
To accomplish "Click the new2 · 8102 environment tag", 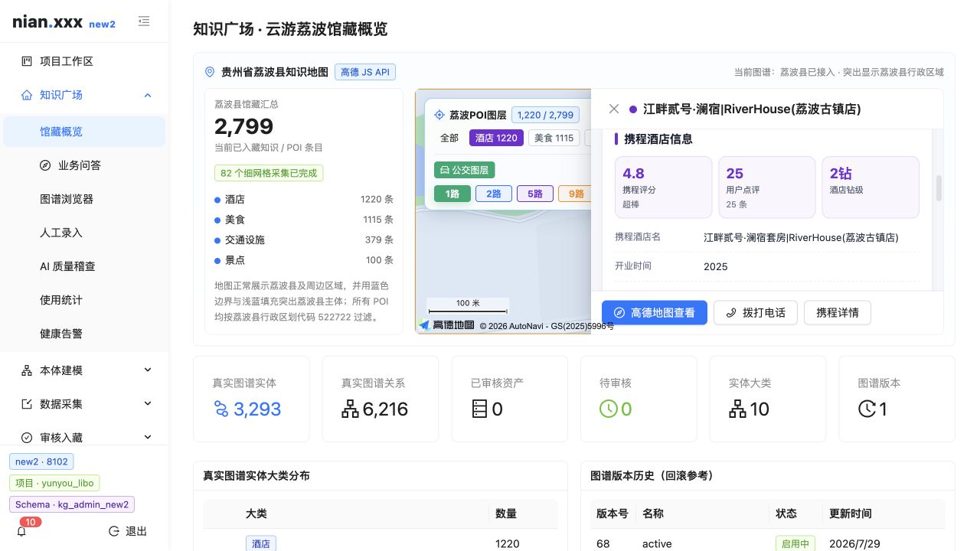I will (x=42, y=461).
